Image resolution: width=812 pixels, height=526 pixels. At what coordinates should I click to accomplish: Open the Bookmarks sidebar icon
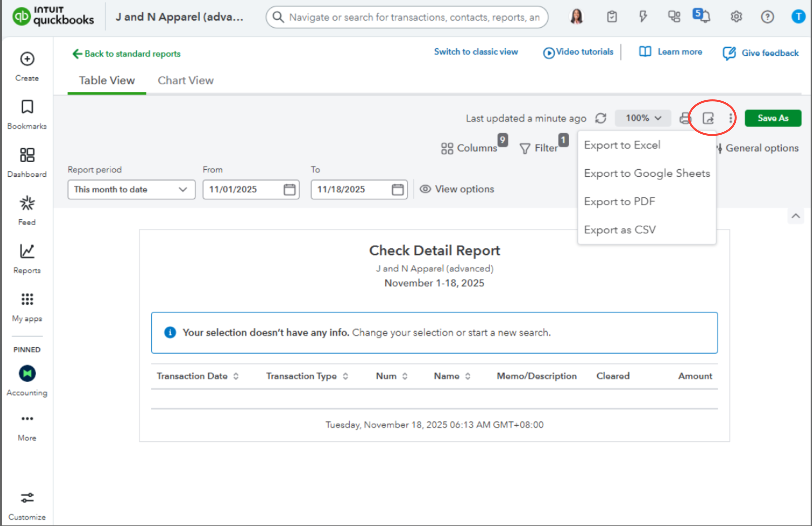click(x=27, y=107)
